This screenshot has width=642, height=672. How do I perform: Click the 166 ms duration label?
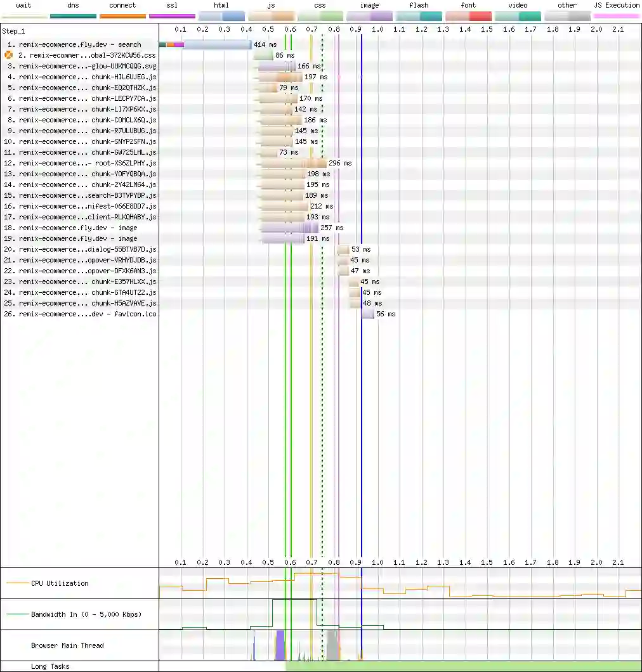309,66
